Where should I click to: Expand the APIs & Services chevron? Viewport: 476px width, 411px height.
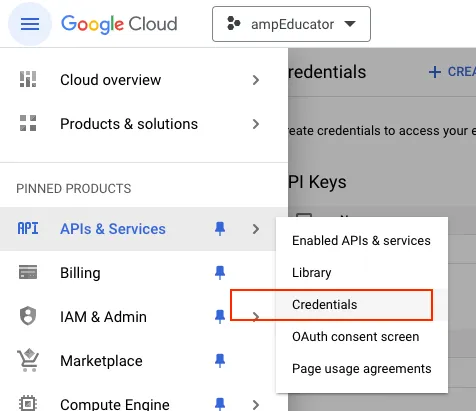click(256, 229)
